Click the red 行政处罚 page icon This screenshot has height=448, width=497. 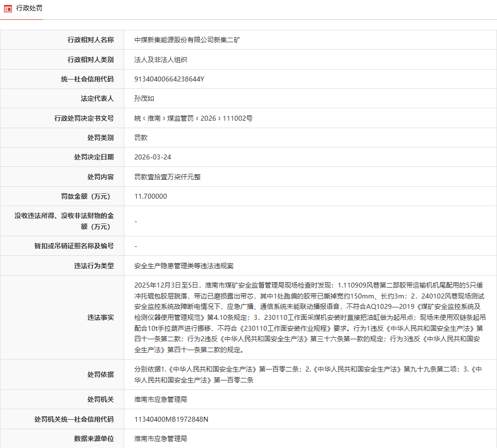click(x=7, y=8)
